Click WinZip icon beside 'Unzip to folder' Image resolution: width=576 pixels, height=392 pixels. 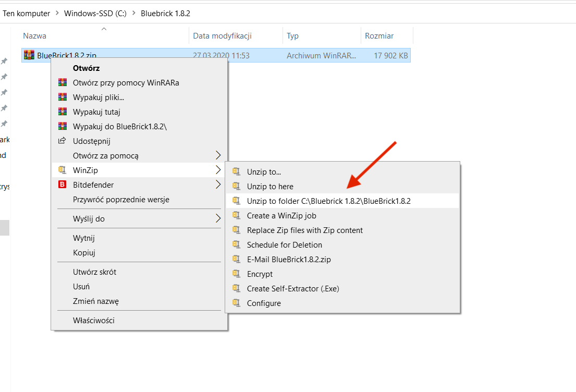coord(236,201)
